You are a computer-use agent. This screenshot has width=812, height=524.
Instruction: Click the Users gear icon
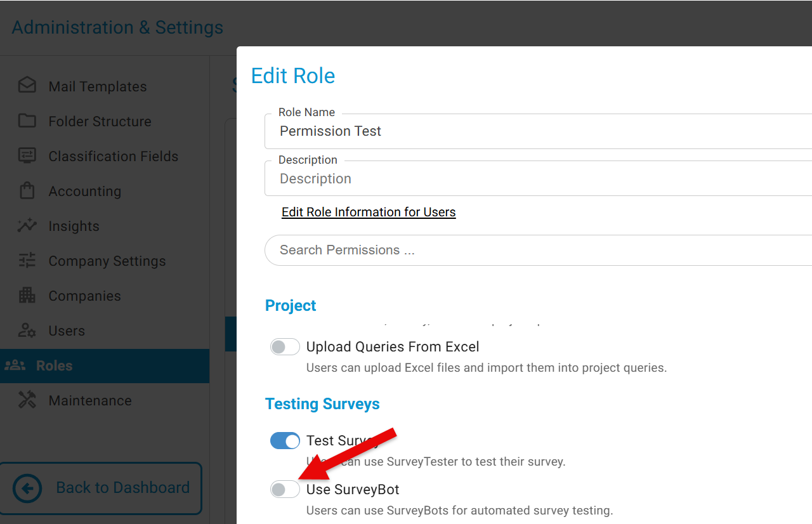(27, 330)
